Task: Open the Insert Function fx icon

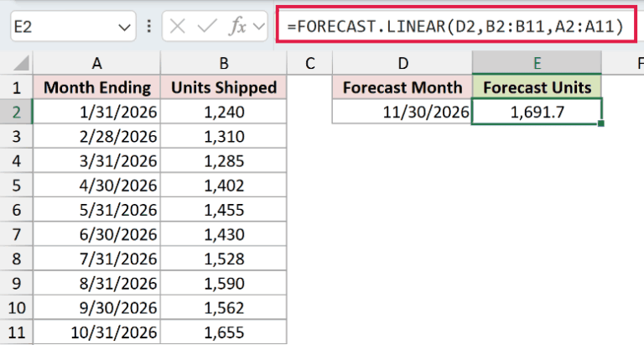Action: [x=238, y=27]
